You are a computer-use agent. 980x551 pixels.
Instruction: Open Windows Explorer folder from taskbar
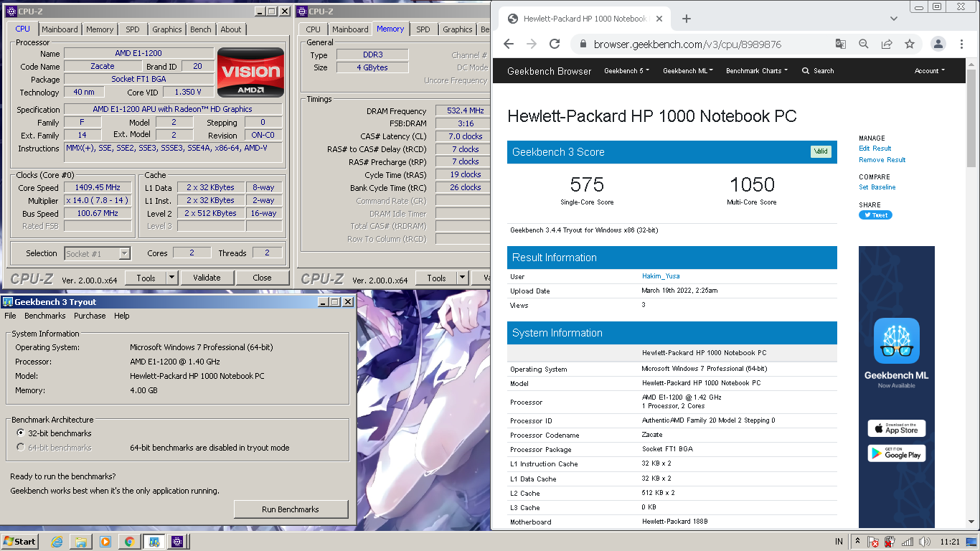(x=81, y=542)
